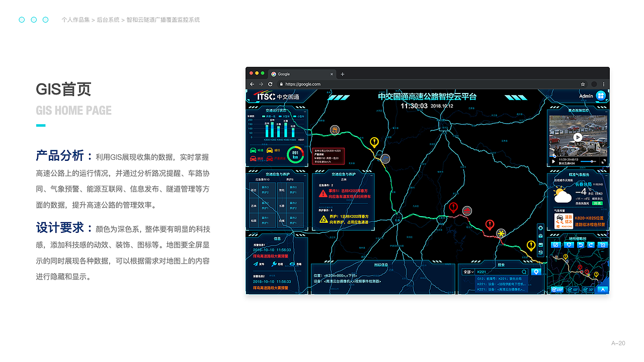644x362 pixels.
Task: Click the image icon in the vertical map strip
Action: click(540, 244)
